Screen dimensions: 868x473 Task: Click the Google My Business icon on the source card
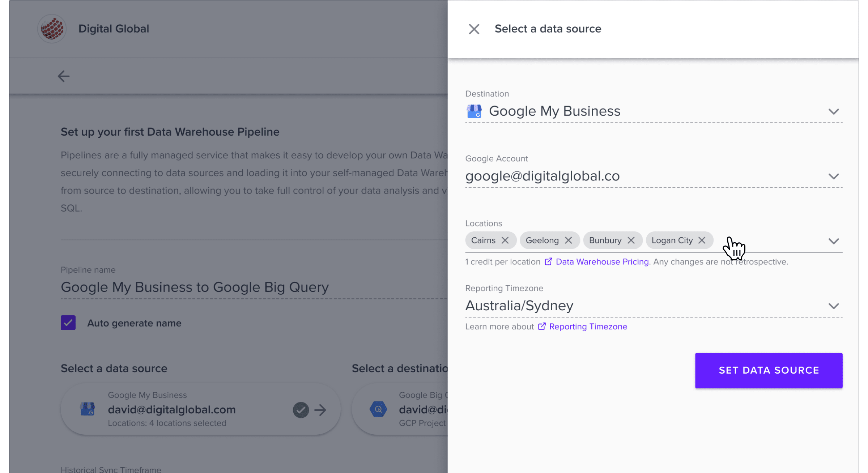click(x=87, y=409)
